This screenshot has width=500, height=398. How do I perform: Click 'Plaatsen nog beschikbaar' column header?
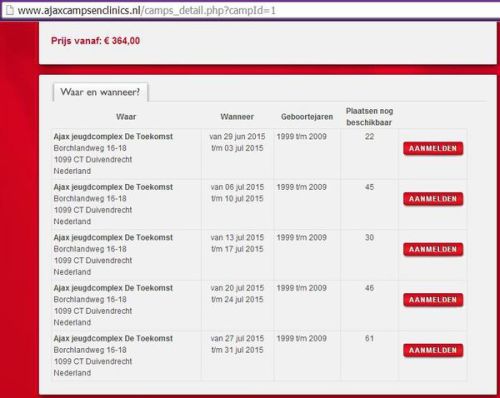click(x=369, y=117)
